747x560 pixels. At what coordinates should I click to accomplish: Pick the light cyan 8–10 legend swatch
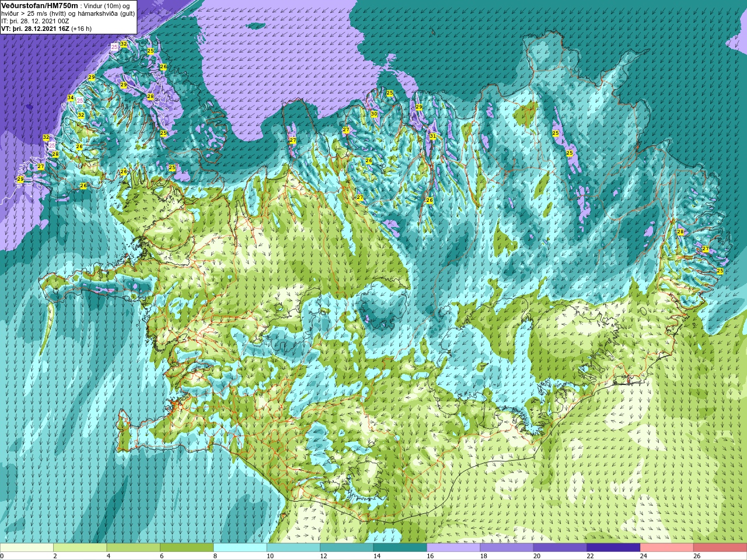tap(240, 548)
